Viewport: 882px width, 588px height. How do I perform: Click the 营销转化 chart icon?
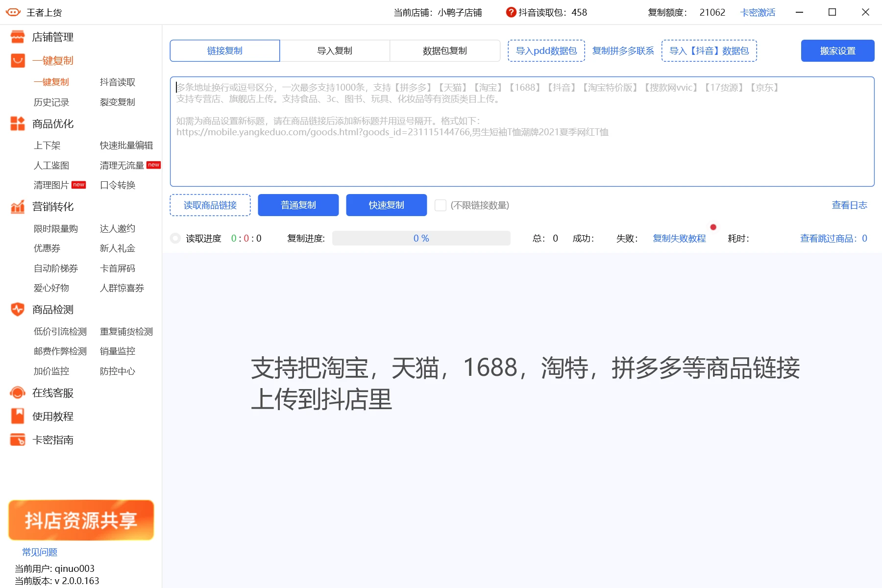tap(18, 207)
